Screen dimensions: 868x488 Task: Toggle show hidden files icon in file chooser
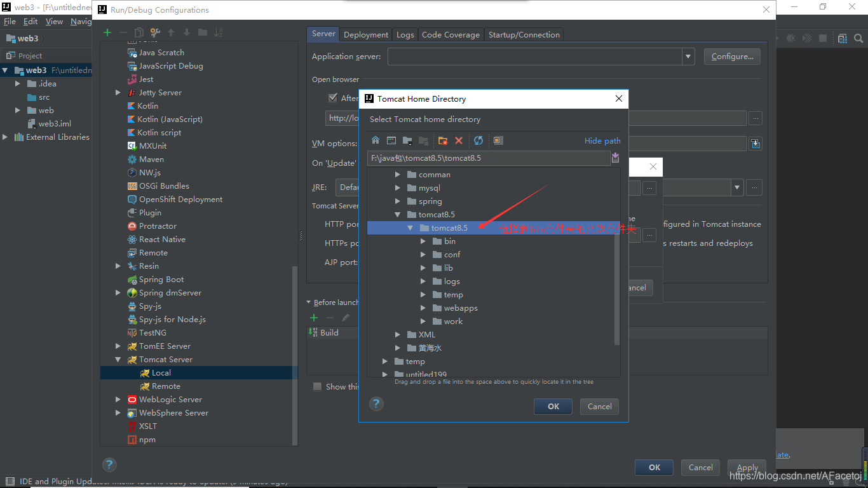498,140
